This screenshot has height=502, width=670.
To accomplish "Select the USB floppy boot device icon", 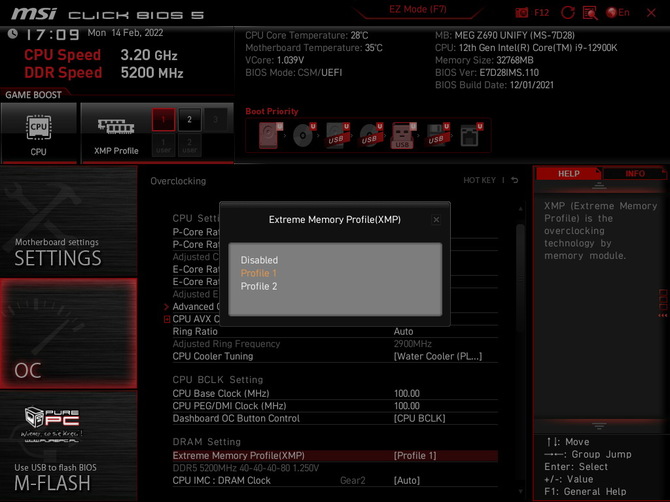I will pyautogui.click(x=437, y=135).
